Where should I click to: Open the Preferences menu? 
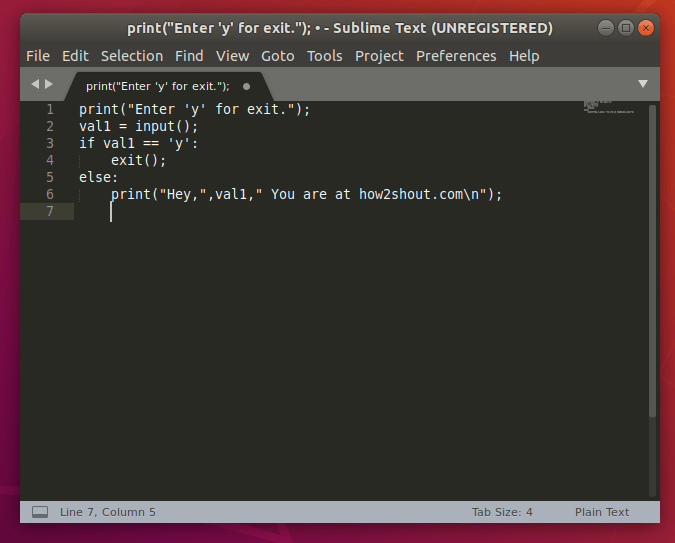[x=456, y=56]
